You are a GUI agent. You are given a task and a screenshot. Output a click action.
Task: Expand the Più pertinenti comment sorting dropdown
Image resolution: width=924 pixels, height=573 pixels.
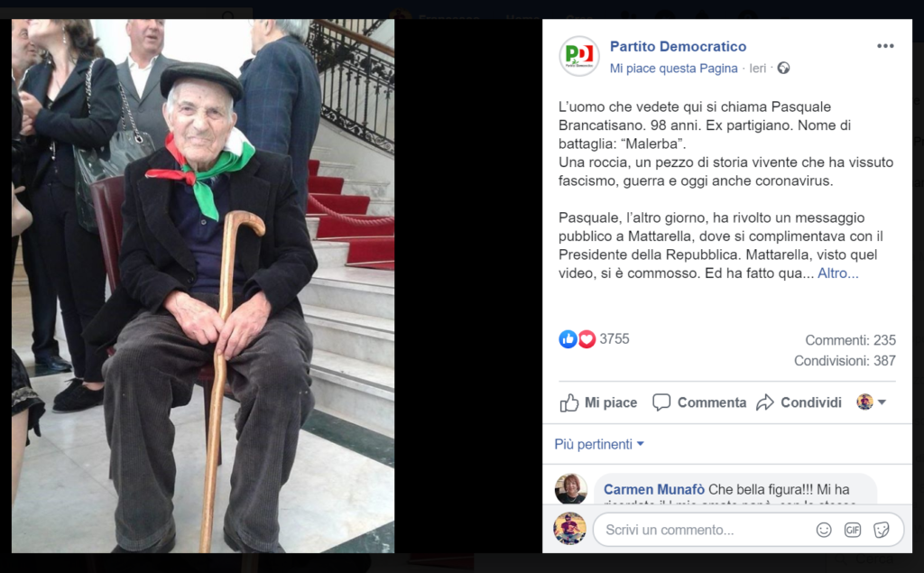(x=599, y=444)
